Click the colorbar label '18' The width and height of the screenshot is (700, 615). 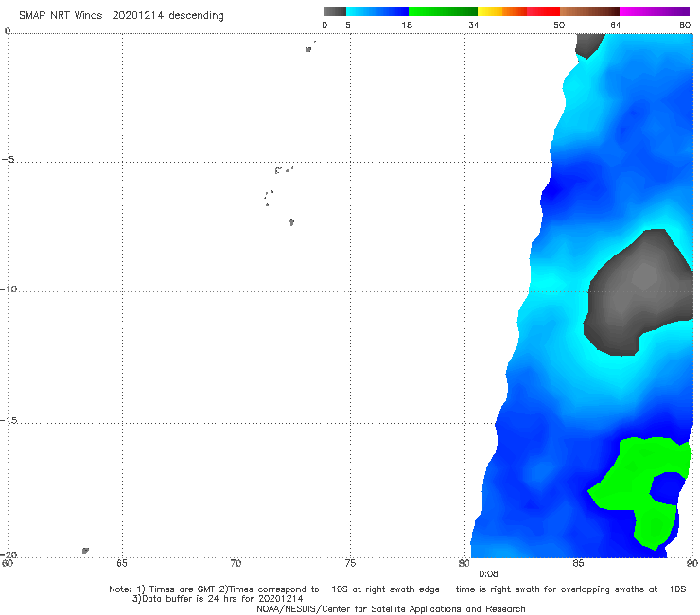coord(407,26)
